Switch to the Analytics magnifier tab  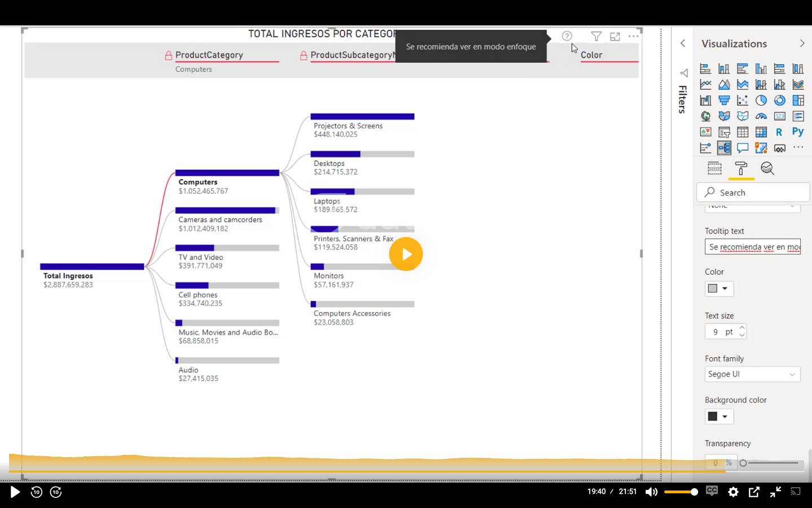coord(767,168)
